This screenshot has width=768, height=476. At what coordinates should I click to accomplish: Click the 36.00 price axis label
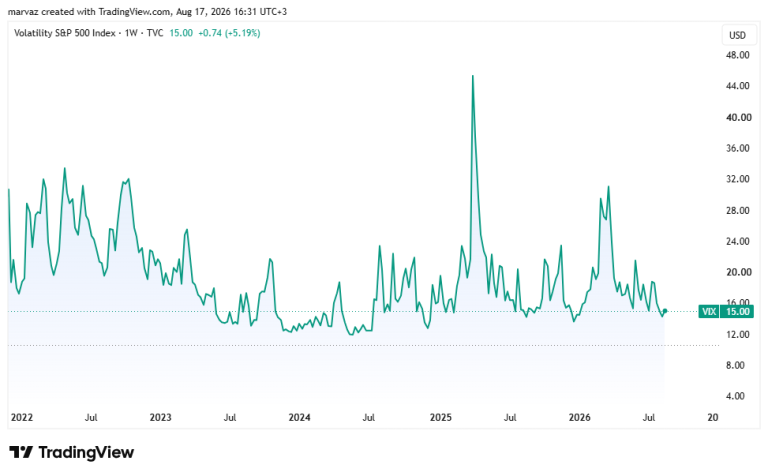pos(738,148)
